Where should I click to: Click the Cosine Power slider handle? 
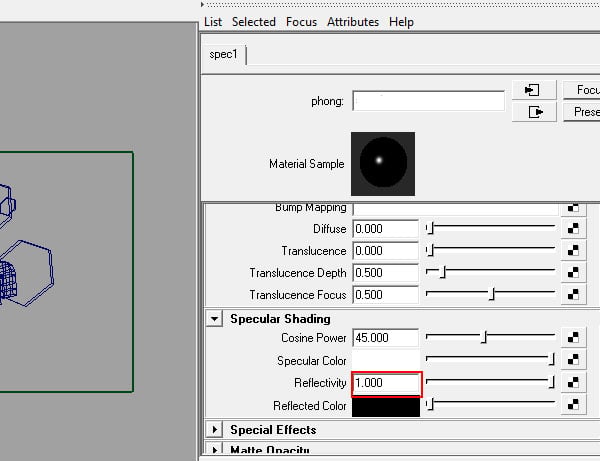(484, 337)
